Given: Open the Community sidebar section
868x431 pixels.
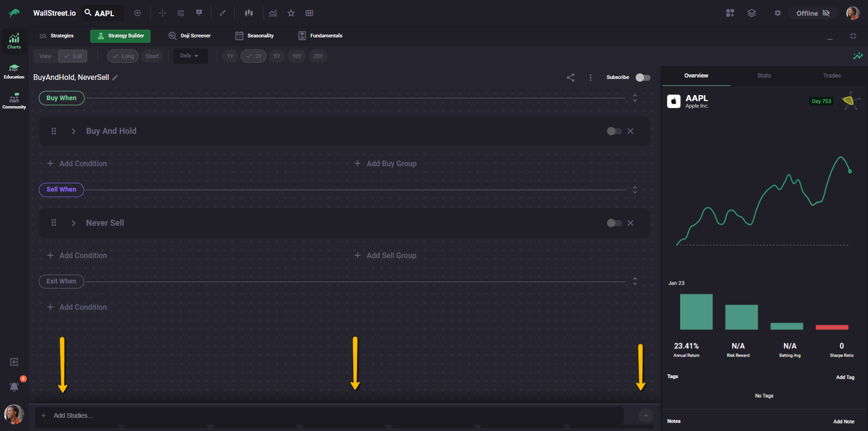Looking at the screenshot, I should (x=14, y=101).
